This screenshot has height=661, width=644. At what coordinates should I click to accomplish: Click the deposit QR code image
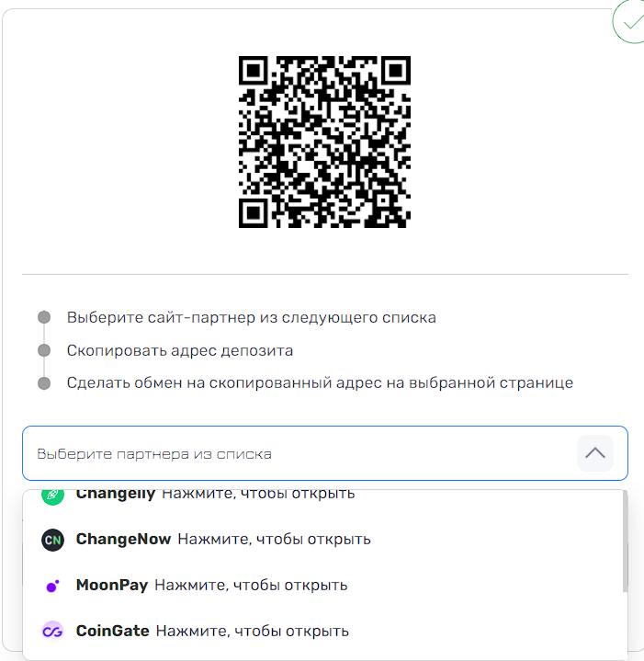tap(324, 142)
